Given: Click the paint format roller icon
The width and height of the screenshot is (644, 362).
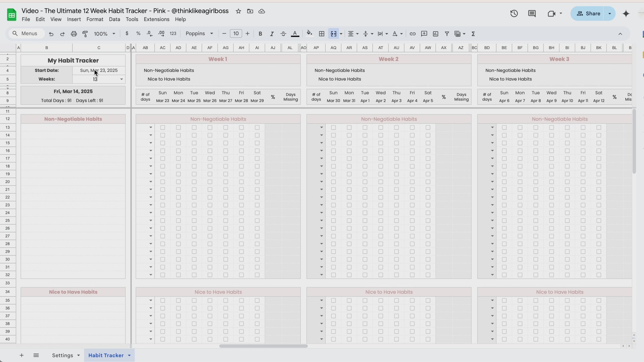Looking at the screenshot, I should point(85,34).
